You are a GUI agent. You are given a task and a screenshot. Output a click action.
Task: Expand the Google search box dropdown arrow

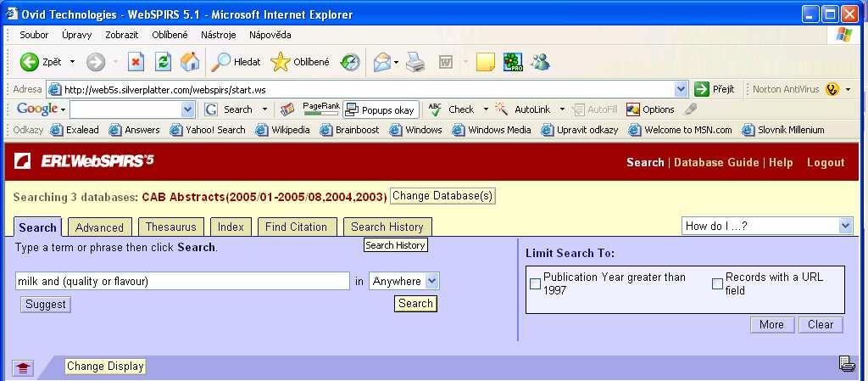pos(188,109)
